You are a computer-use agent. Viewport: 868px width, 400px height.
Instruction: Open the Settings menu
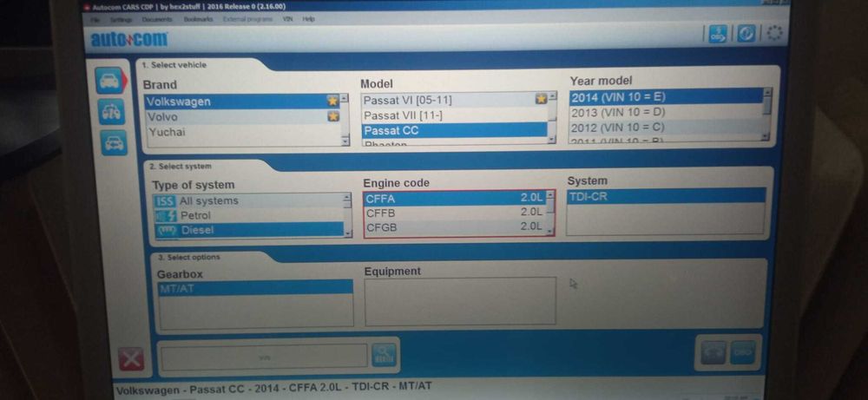click(x=120, y=19)
